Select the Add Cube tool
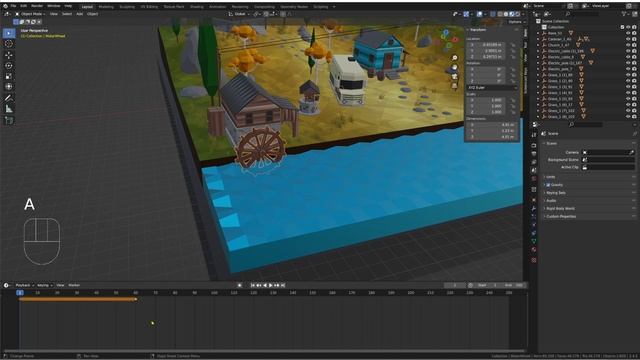 (9, 120)
